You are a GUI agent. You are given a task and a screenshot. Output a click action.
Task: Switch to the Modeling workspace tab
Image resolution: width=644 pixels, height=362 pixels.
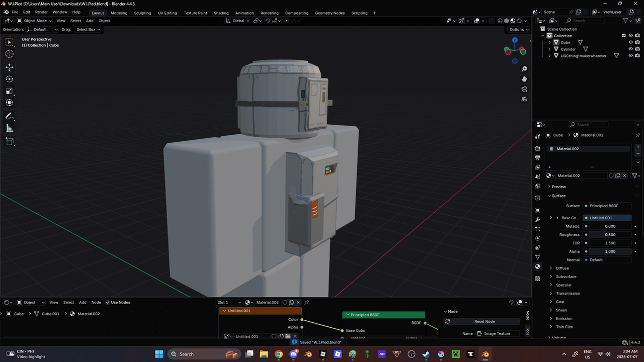click(119, 13)
